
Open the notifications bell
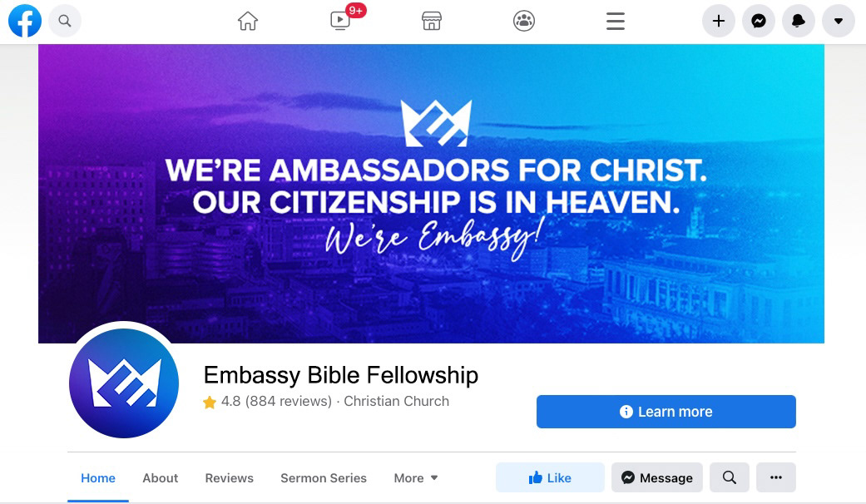tap(798, 21)
